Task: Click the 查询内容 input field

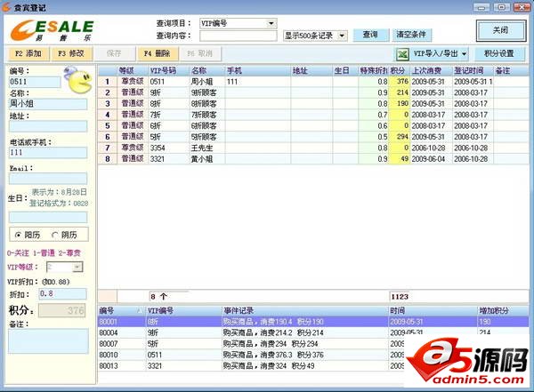Action: point(238,36)
